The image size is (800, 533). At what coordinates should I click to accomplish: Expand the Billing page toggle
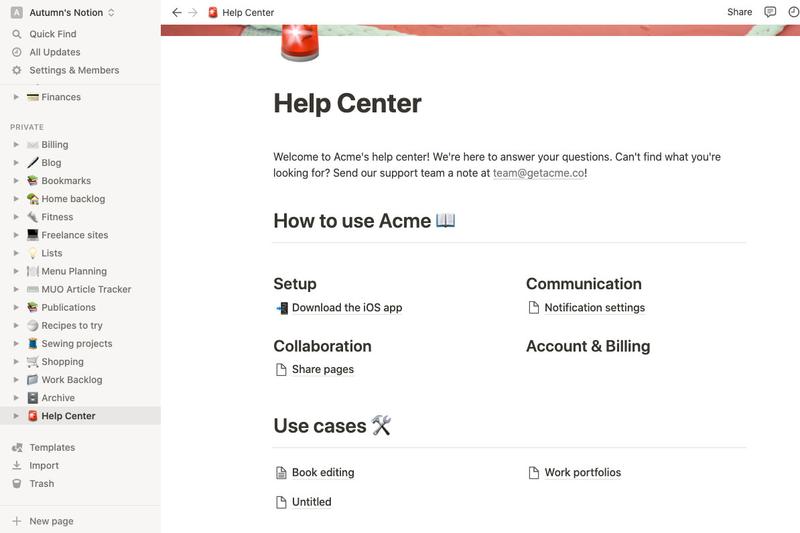pyautogui.click(x=16, y=145)
